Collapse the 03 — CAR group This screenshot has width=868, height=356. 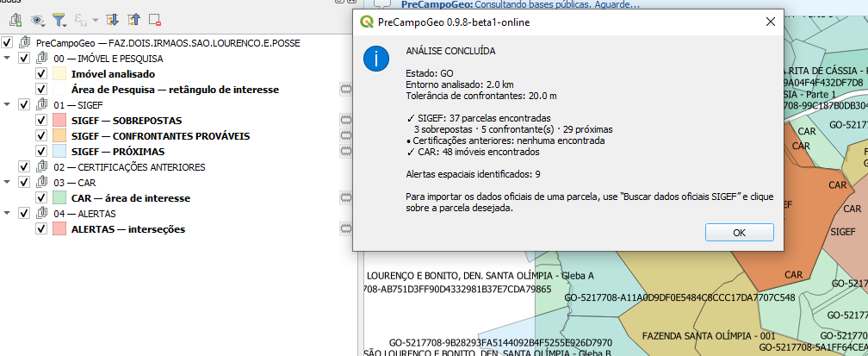point(7,182)
